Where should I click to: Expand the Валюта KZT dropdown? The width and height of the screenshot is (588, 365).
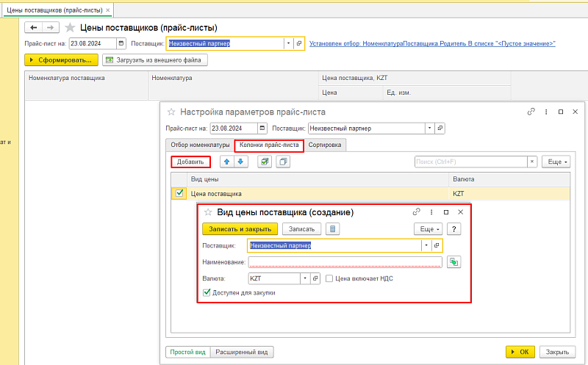point(305,279)
